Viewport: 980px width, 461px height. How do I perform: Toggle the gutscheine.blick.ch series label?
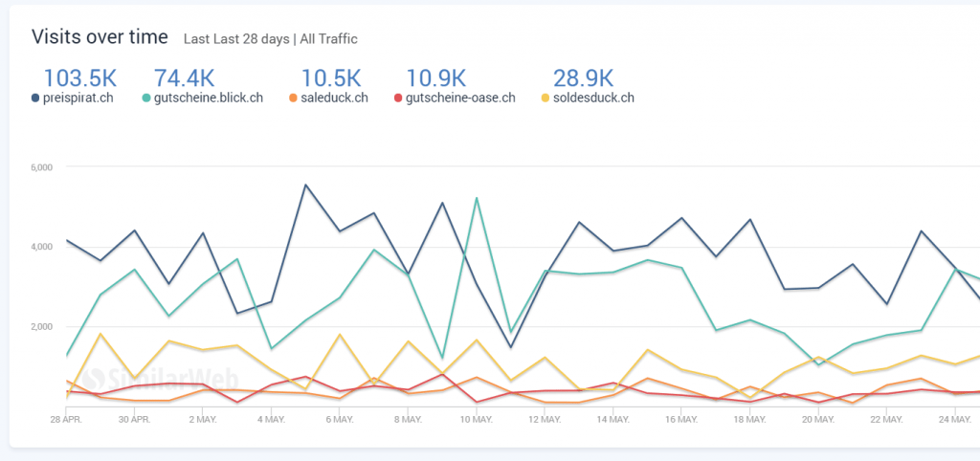(208, 98)
